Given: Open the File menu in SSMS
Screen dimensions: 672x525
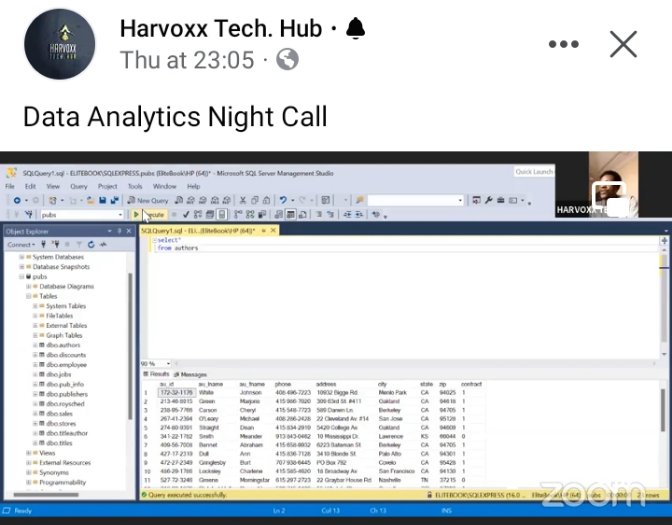Looking at the screenshot, I should click(x=10, y=186).
